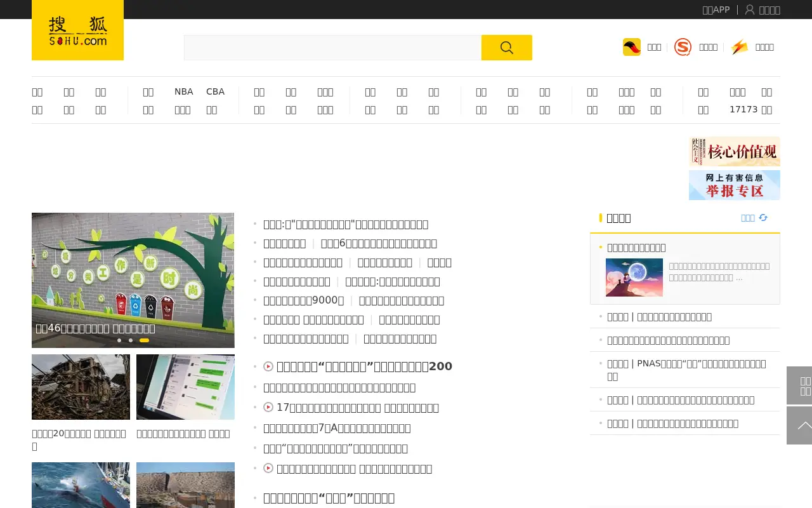Click the user profile icon in top bar
Screen dimensions: 812x508
pyautogui.click(x=750, y=10)
